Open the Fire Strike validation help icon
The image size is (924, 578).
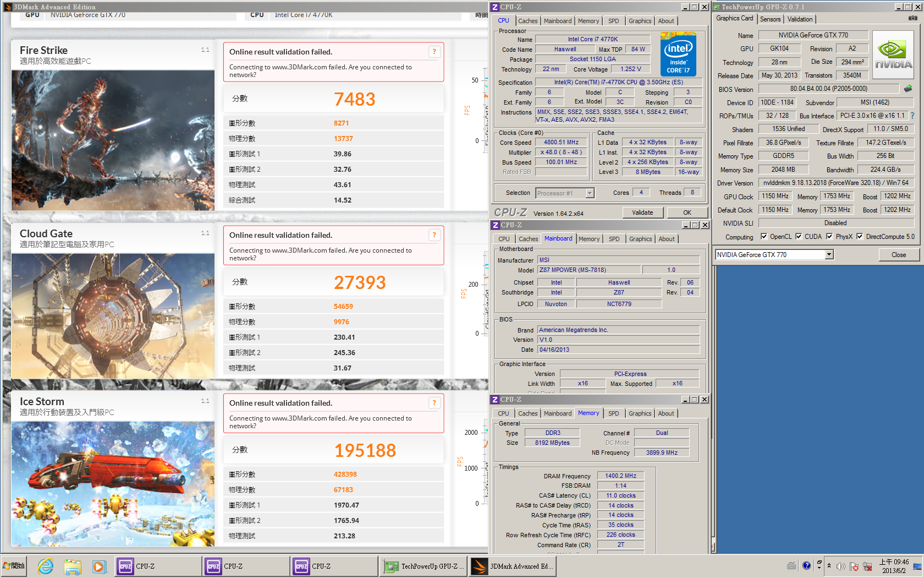434,52
